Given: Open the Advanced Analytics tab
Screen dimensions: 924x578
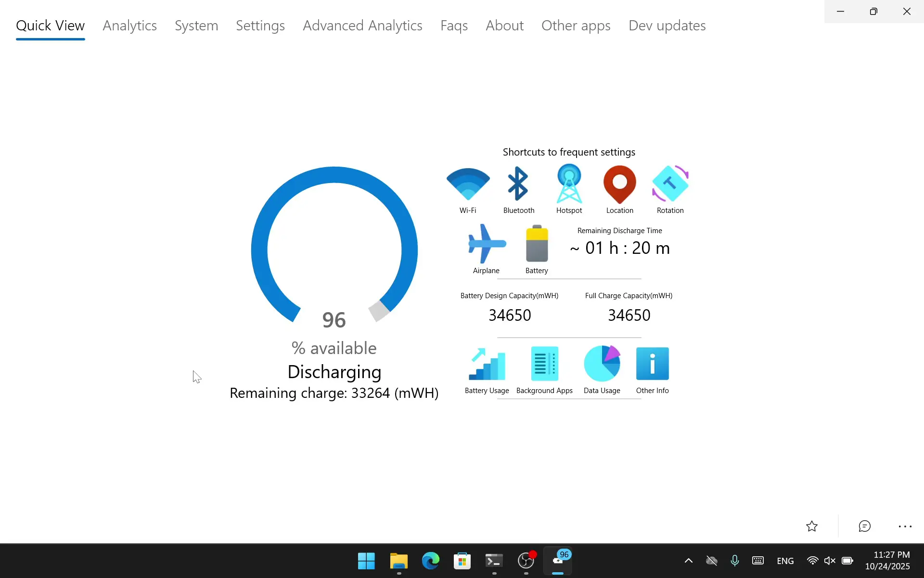Looking at the screenshot, I should click(362, 26).
